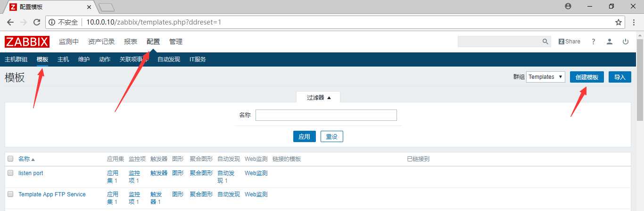
Task: Open listen port template link
Action: pyautogui.click(x=31, y=173)
